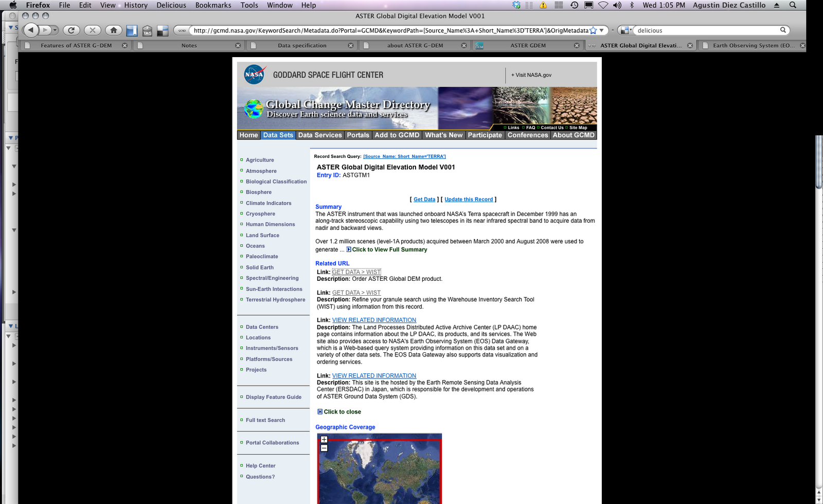Open the 'Portals' navigation tab
Image resolution: width=823 pixels, height=504 pixels.
[x=358, y=135]
